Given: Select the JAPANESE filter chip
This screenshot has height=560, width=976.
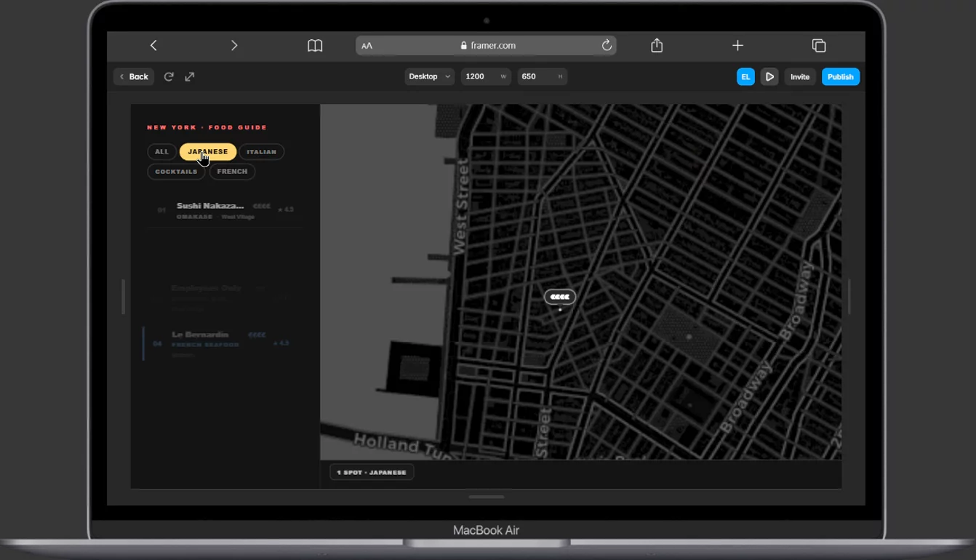Looking at the screenshot, I should [208, 151].
